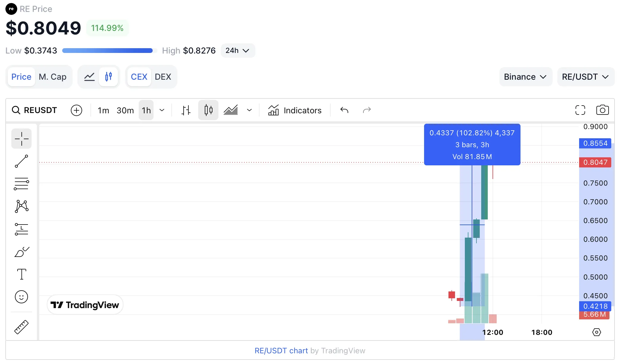Click the TradingView logo button
Viewport: 619px width, 364px height.
point(85,305)
